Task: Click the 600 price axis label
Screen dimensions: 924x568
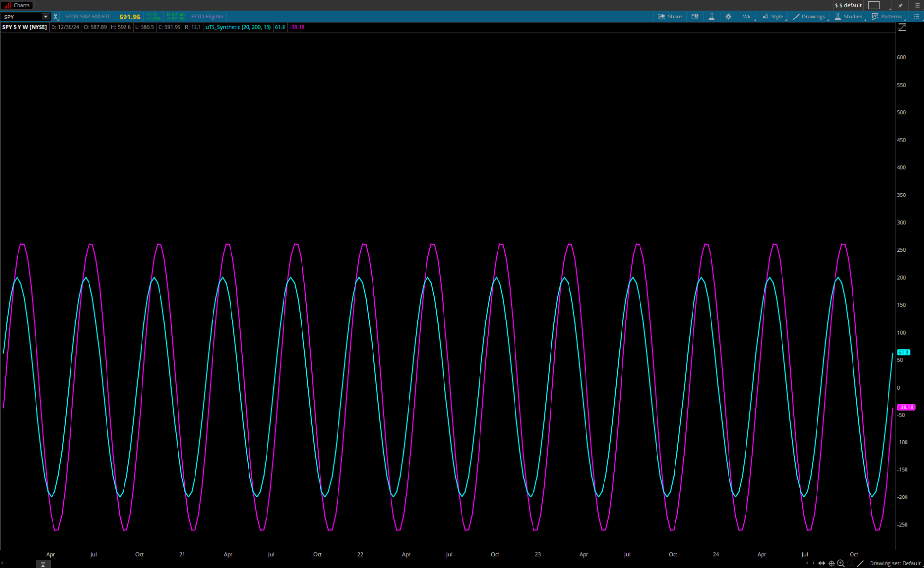Action: coord(901,57)
